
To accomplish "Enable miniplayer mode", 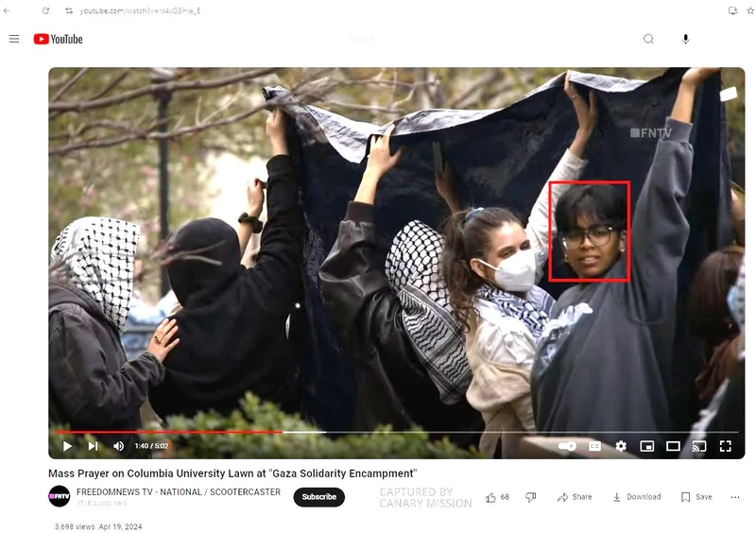I will [x=647, y=446].
